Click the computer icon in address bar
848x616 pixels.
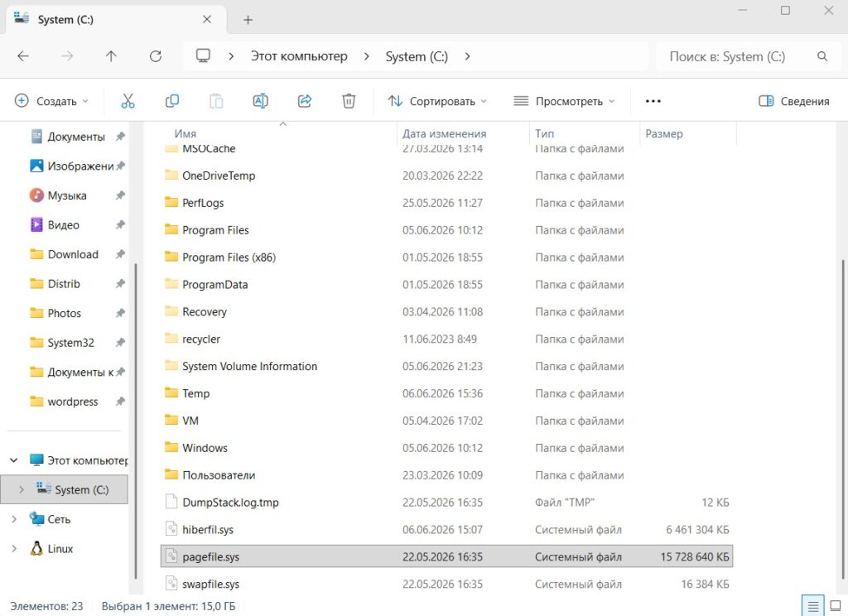point(203,55)
